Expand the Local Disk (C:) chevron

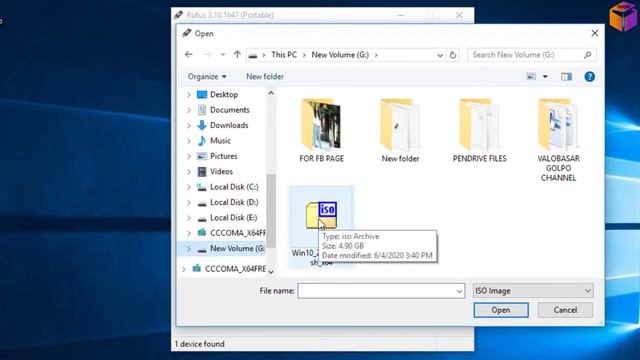(x=189, y=187)
